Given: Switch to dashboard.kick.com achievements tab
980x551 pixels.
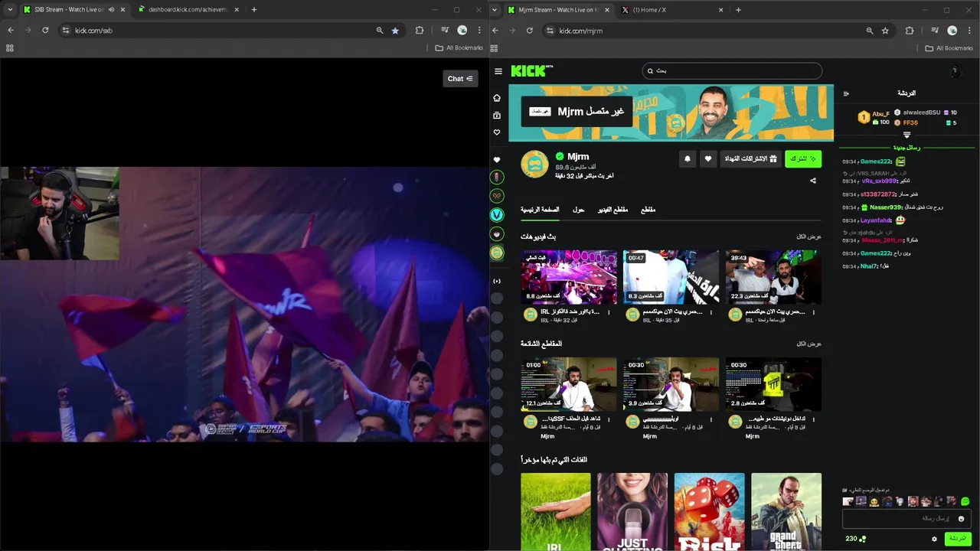Looking at the screenshot, I should click(188, 10).
